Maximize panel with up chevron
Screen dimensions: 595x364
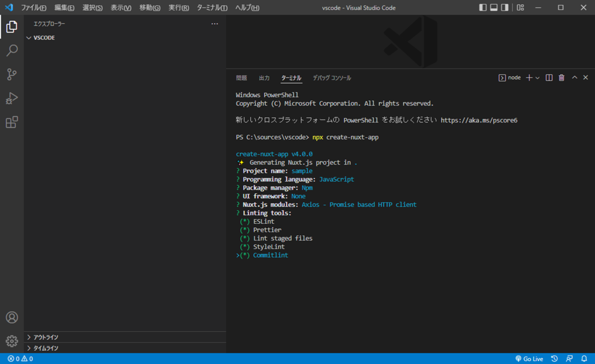[575, 78]
